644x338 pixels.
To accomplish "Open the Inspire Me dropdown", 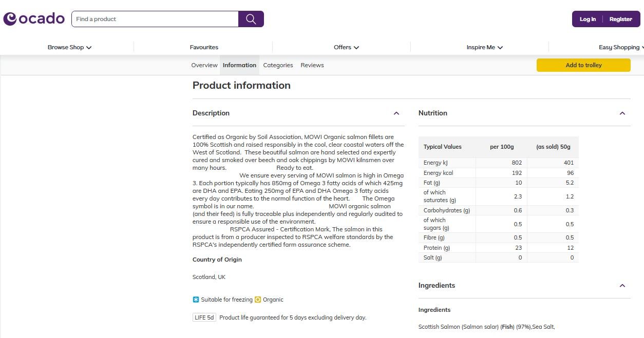I will tap(483, 47).
